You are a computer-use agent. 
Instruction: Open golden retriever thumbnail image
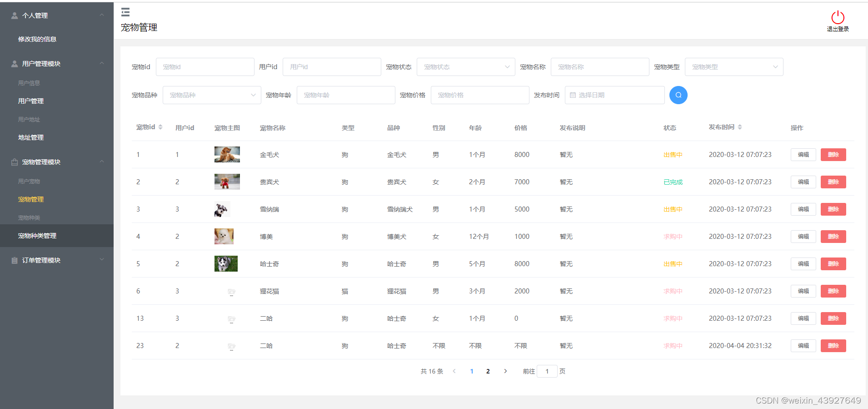227,155
